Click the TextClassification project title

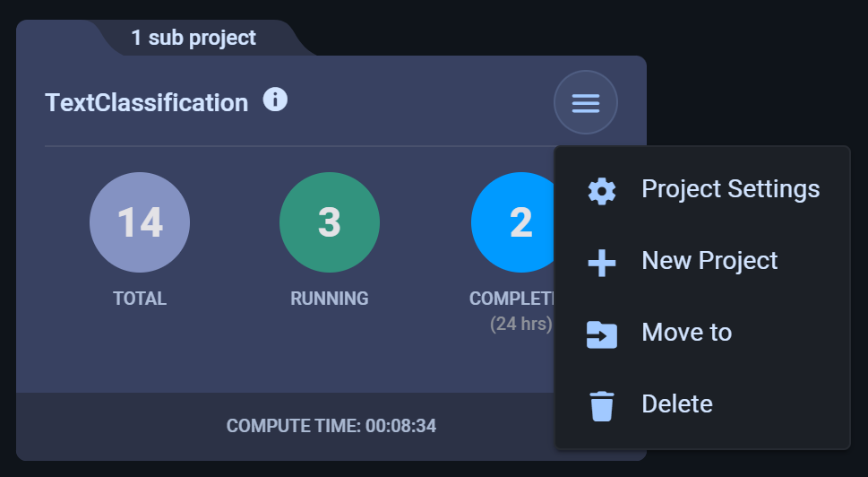147,103
